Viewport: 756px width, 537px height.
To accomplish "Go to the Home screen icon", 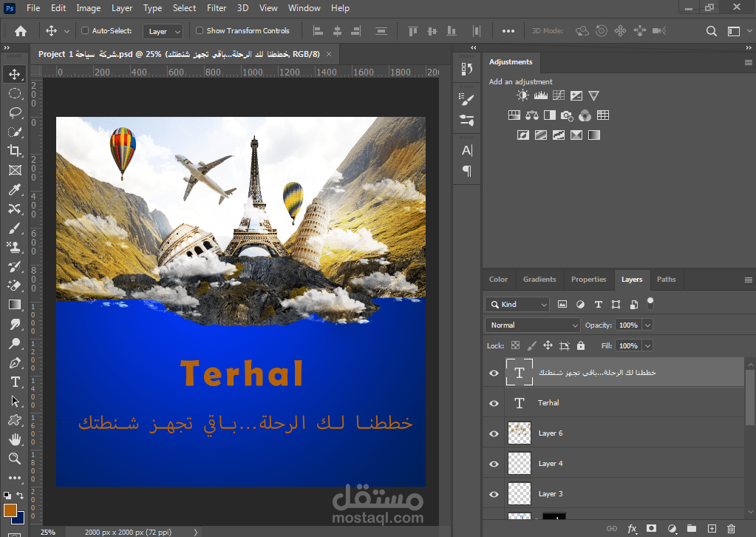I will pyautogui.click(x=21, y=31).
